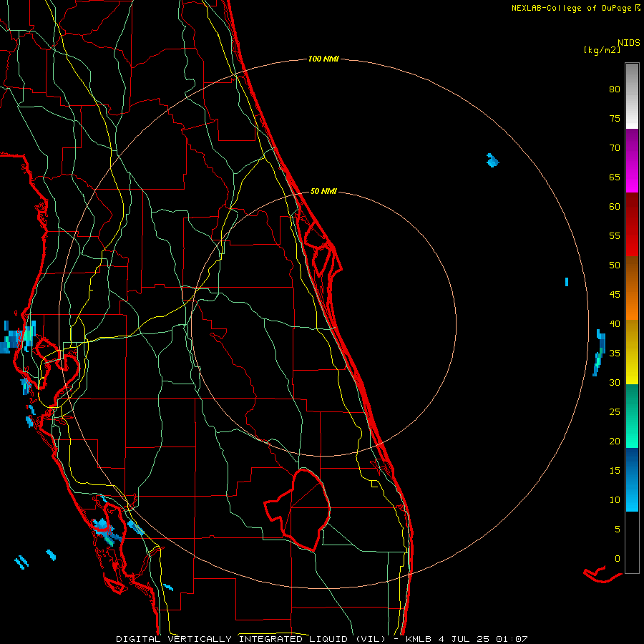Viewport: 644px width, 644px height.
Task: Click the blue-green echo band at the far east edge
Action: (599, 352)
